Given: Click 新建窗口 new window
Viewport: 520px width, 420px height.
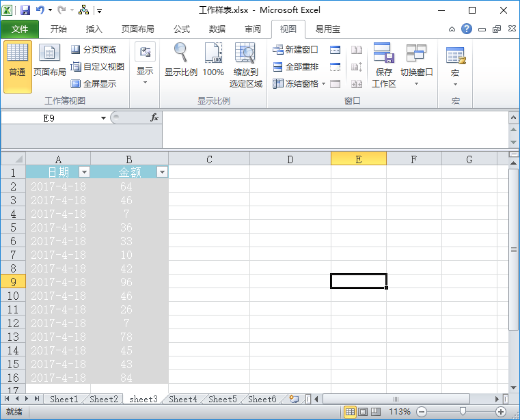Looking at the screenshot, I should point(295,50).
